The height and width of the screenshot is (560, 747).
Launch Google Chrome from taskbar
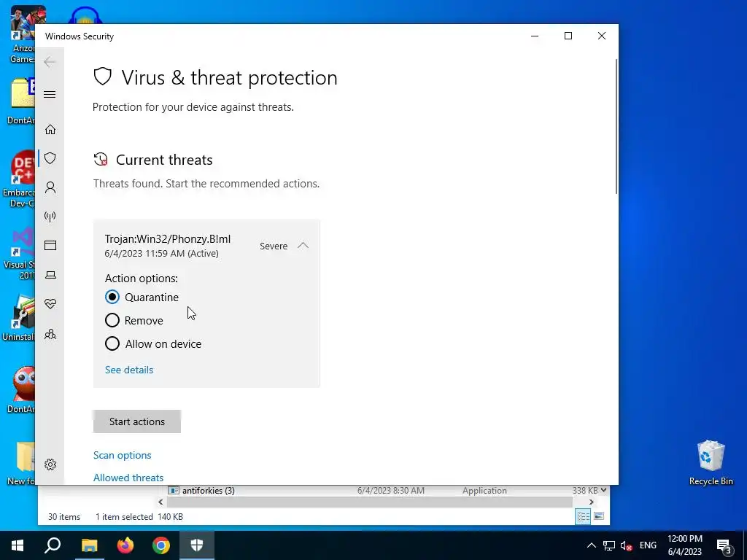tap(161, 545)
